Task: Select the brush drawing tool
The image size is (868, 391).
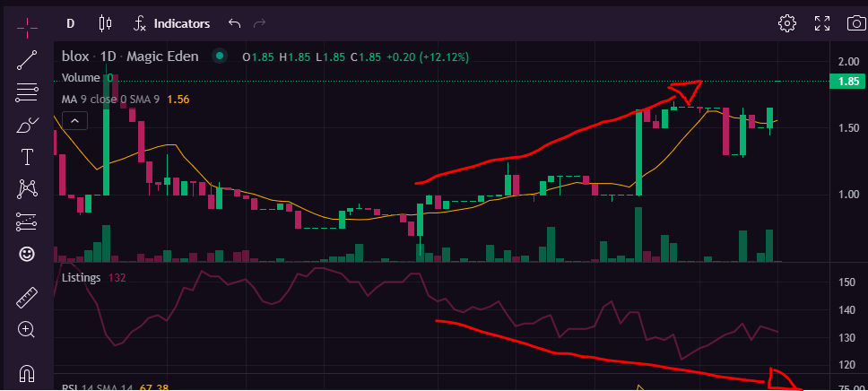Action: (27, 126)
